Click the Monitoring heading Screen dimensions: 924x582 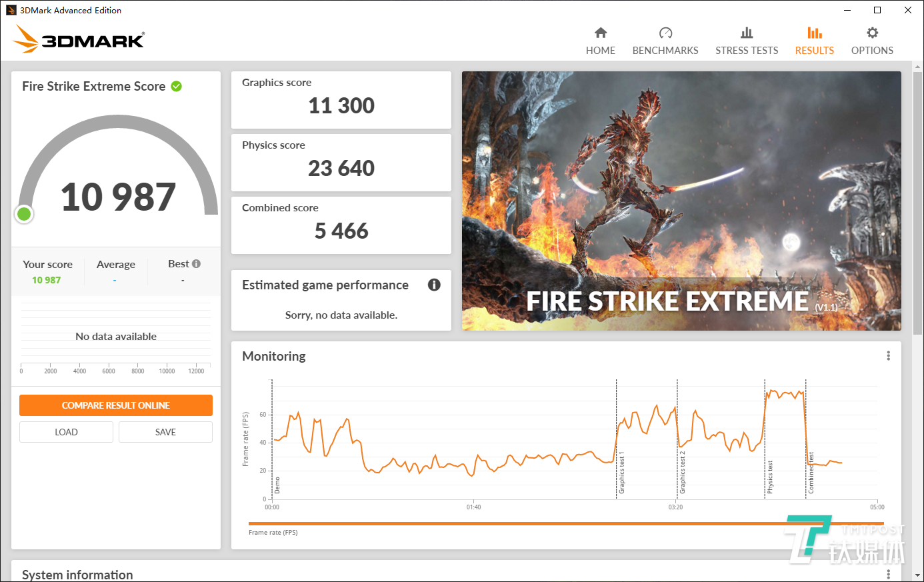pos(274,356)
